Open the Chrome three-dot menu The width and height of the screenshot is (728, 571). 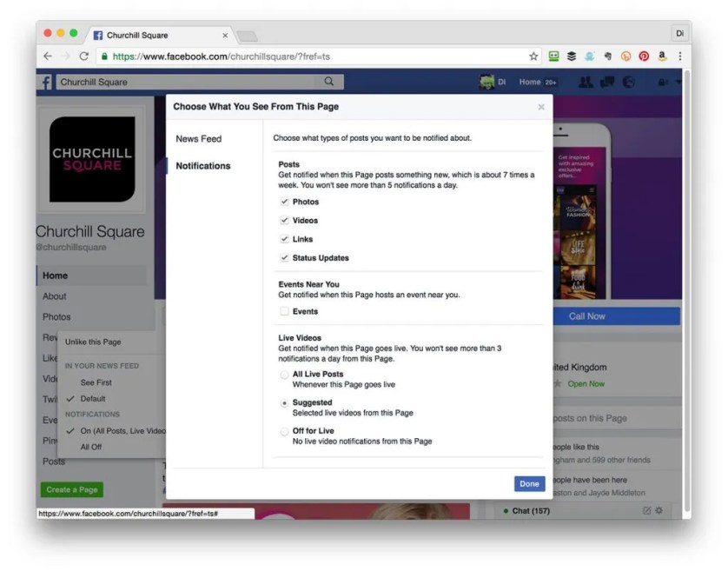(680, 56)
